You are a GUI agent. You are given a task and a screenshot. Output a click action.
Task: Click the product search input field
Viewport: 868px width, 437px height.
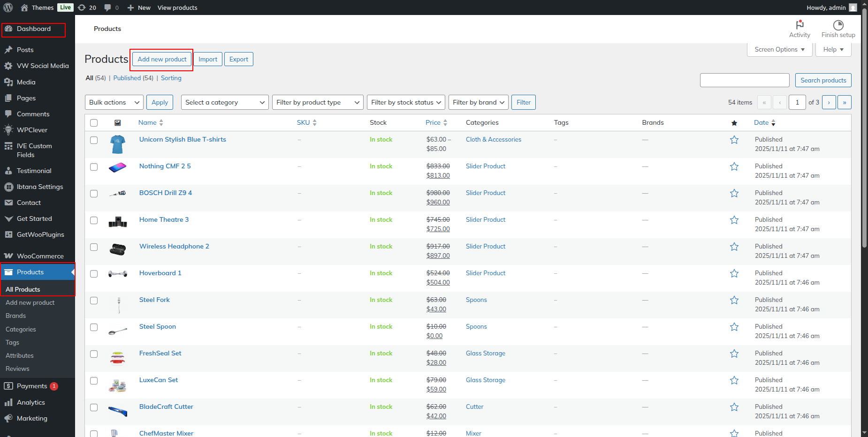(x=745, y=80)
